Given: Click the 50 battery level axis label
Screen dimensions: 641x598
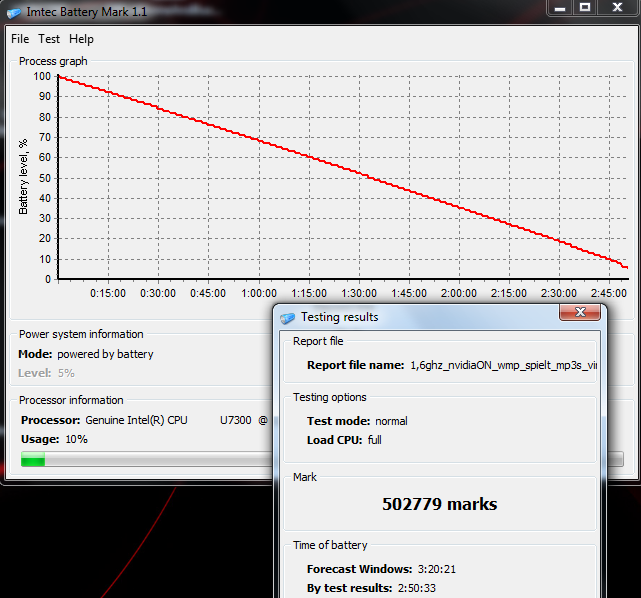Looking at the screenshot, I should coord(45,178).
